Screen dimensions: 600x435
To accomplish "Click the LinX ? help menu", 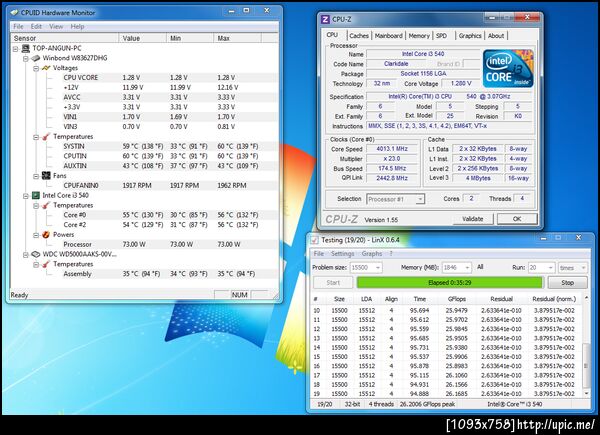I will click(391, 254).
